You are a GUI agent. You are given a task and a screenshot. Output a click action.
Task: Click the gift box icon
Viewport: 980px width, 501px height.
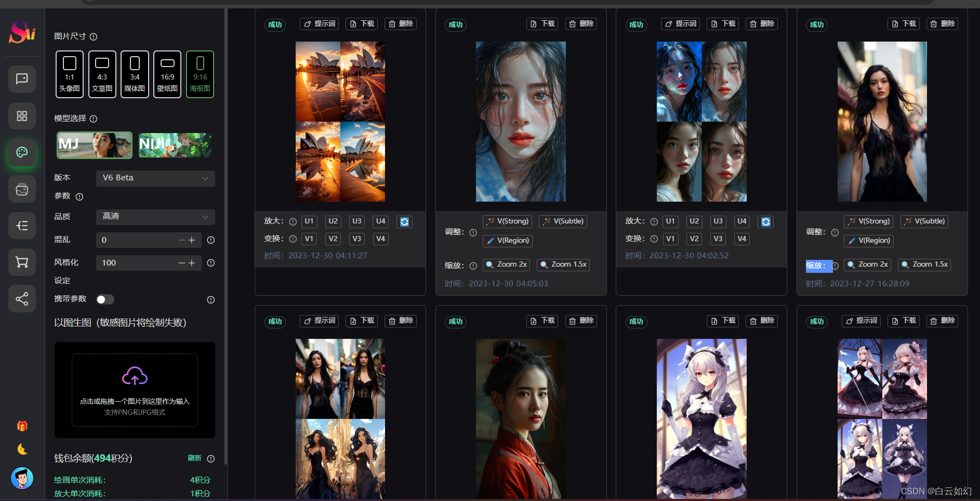22,426
